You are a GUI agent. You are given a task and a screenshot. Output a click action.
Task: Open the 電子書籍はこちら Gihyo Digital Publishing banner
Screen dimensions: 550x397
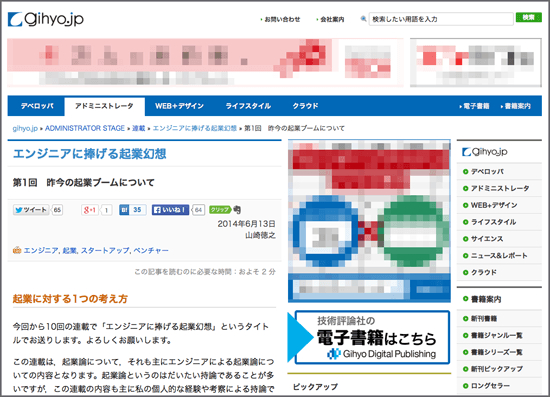369,337
